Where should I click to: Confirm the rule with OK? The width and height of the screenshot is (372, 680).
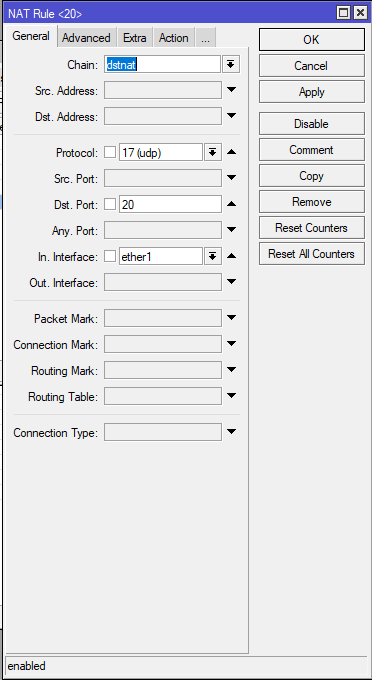(312, 39)
